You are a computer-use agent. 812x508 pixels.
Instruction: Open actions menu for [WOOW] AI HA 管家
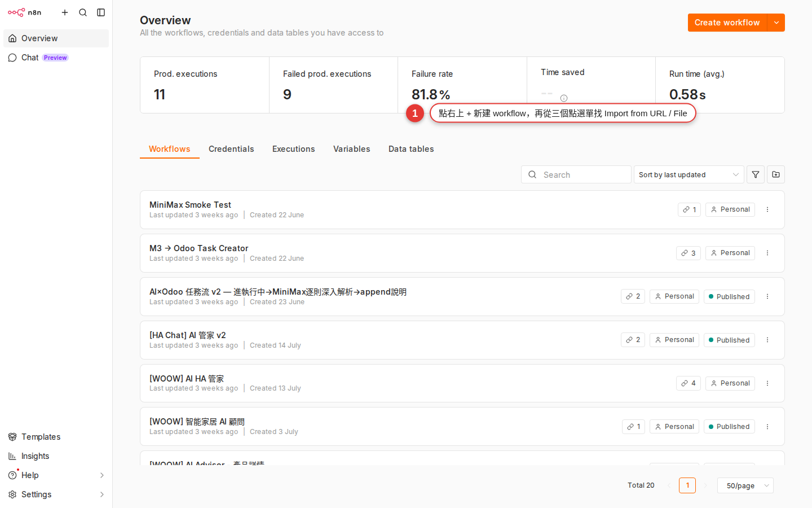pyautogui.click(x=767, y=383)
